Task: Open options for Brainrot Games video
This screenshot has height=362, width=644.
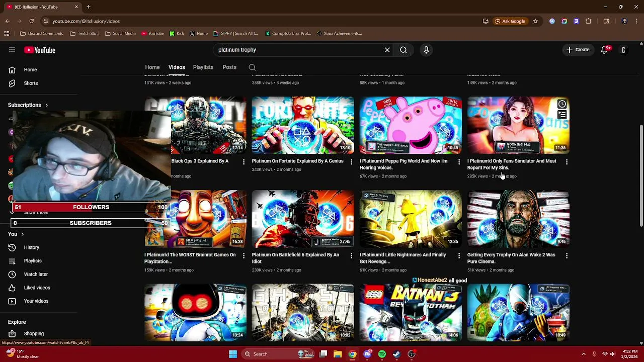Action: [244, 255]
